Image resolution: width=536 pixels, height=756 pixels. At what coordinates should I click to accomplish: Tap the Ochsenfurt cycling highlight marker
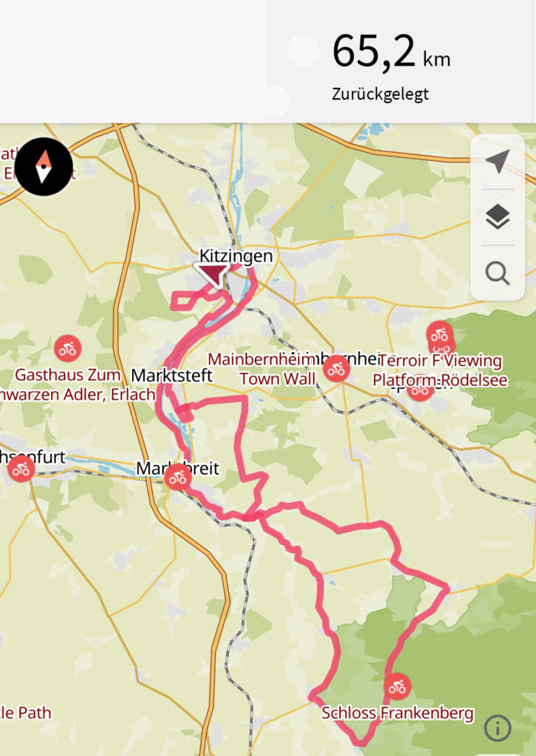point(21,468)
